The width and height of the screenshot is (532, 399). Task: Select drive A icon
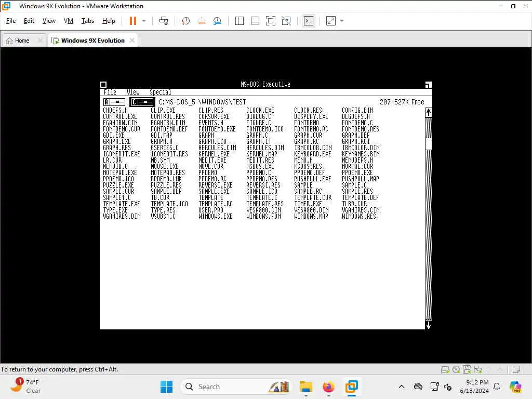(114, 102)
